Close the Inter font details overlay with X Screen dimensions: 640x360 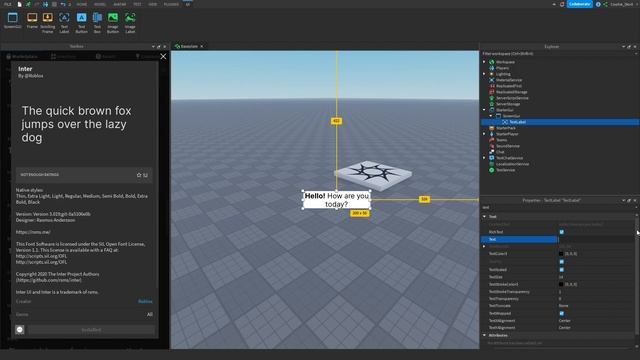point(163,56)
